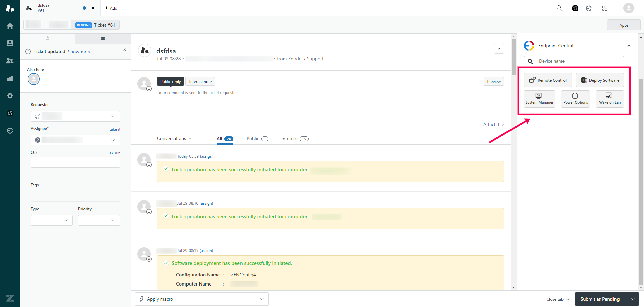Image resolution: width=644 pixels, height=307 pixels.
Task: Open the Zendesk products grid icon
Action: point(605,8)
